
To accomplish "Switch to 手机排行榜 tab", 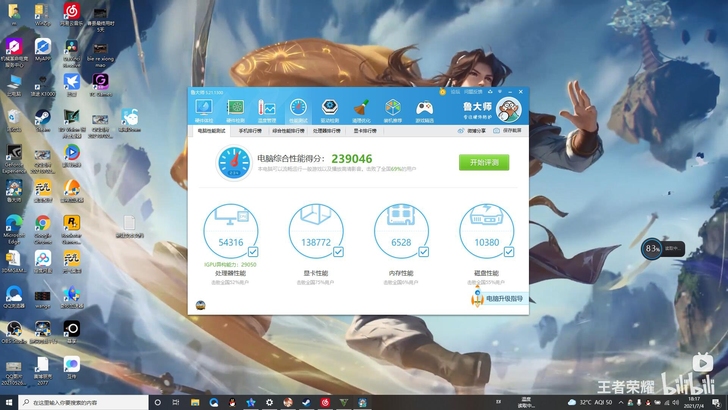I will coord(250,131).
